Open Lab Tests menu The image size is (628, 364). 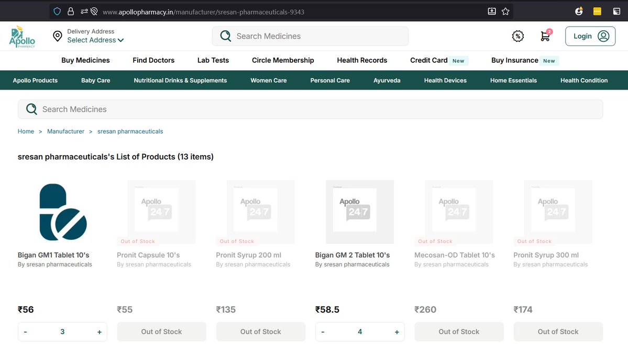coord(213,60)
